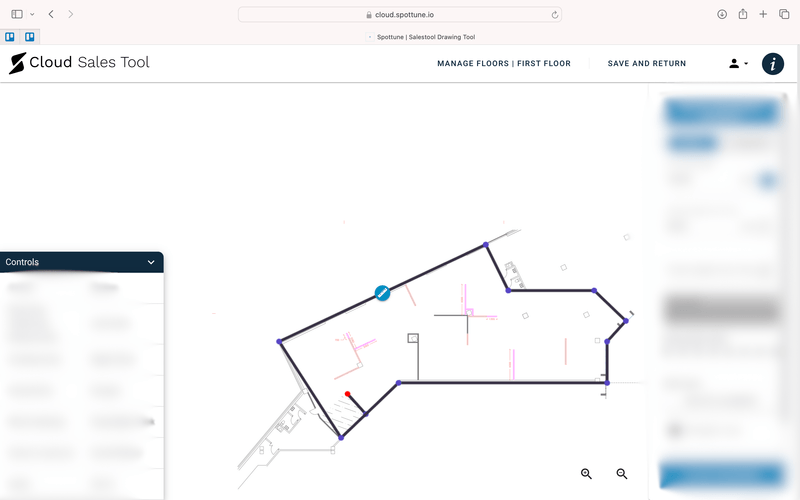Reload the page from the address bar
Image resolution: width=800 pixels, height=500 pixels.
[555, 15]
